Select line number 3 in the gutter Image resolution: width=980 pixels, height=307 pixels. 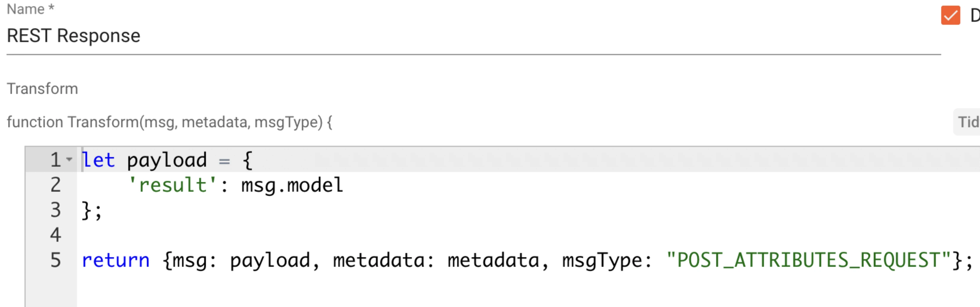click(56, 210)
